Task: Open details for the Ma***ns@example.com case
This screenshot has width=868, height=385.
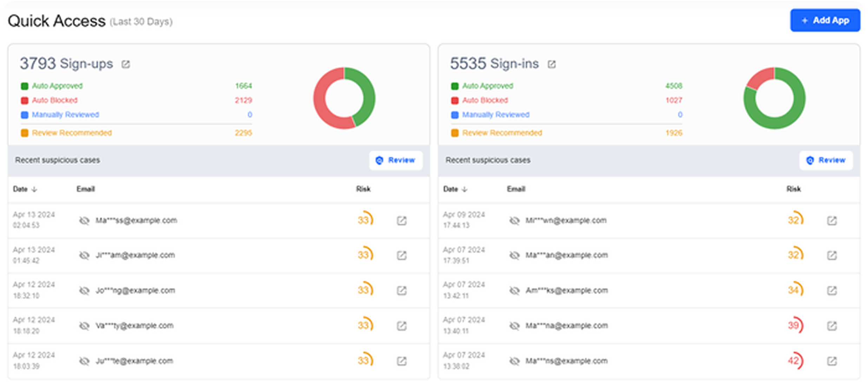Action: coord(832,361)
